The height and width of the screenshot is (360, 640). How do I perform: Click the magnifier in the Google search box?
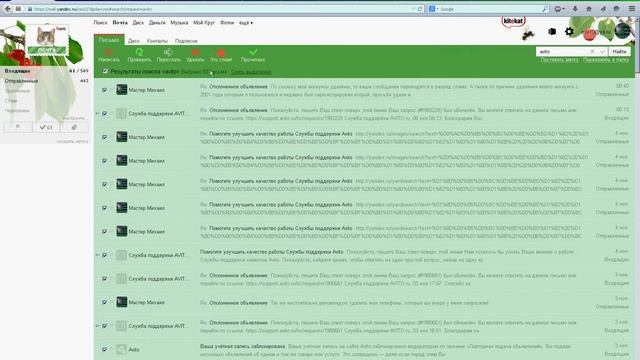pos(544,9)
